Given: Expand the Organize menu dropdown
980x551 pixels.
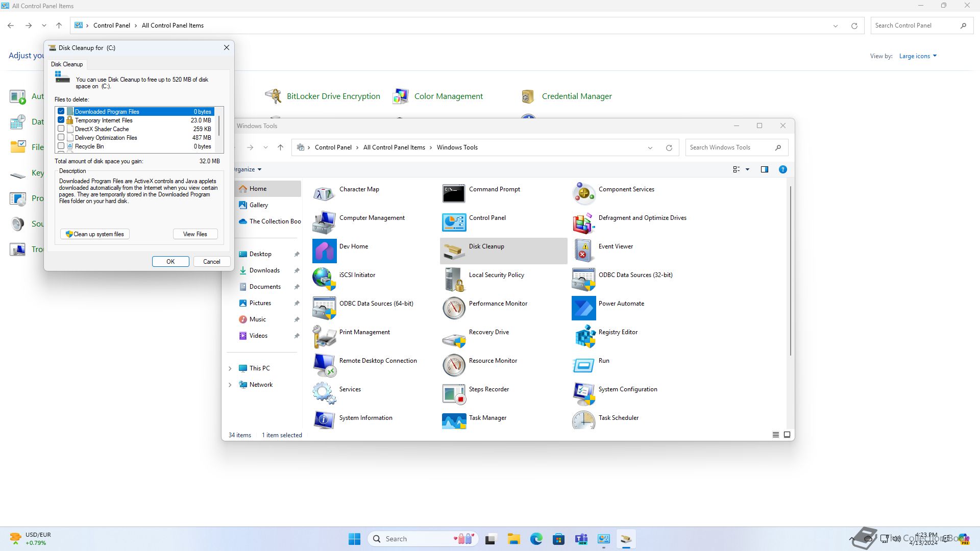Looking at the screenshot, I should pyautogui.click(x=248, y=169).
